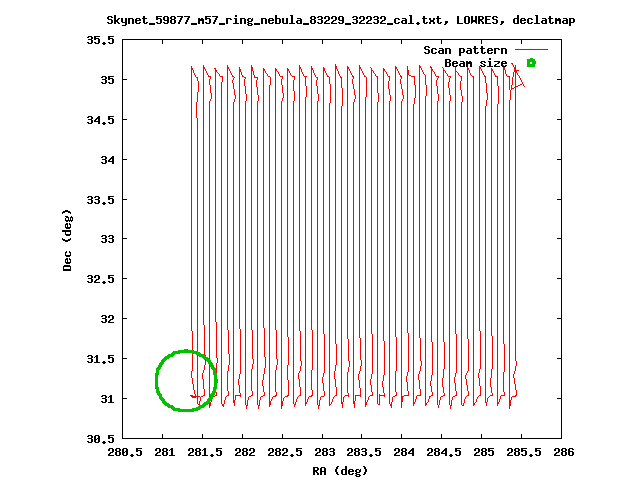Click the 35 Dec tick label
Image resolution: width=640 pixels, height=480 pixels.
[x=108, y=80]
